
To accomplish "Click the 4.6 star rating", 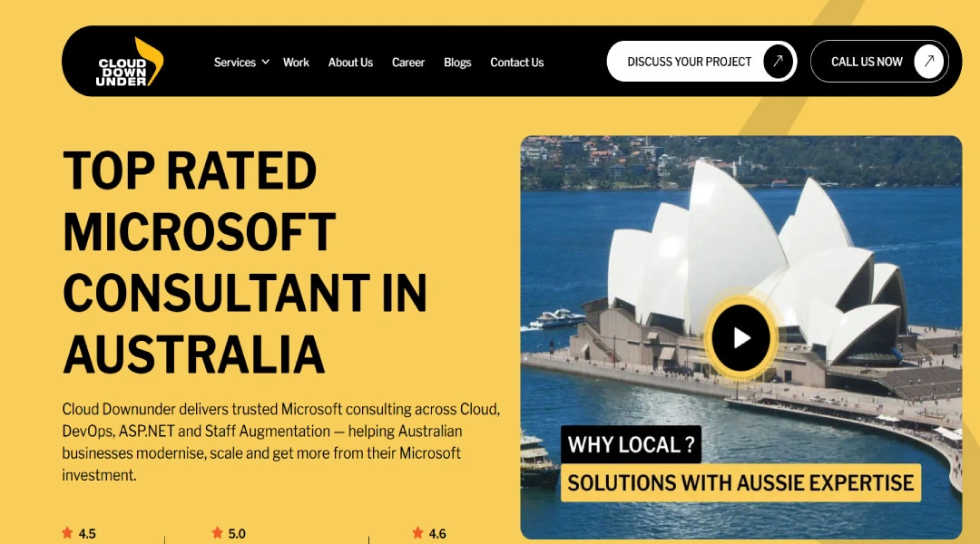I will tap(429, 533).
